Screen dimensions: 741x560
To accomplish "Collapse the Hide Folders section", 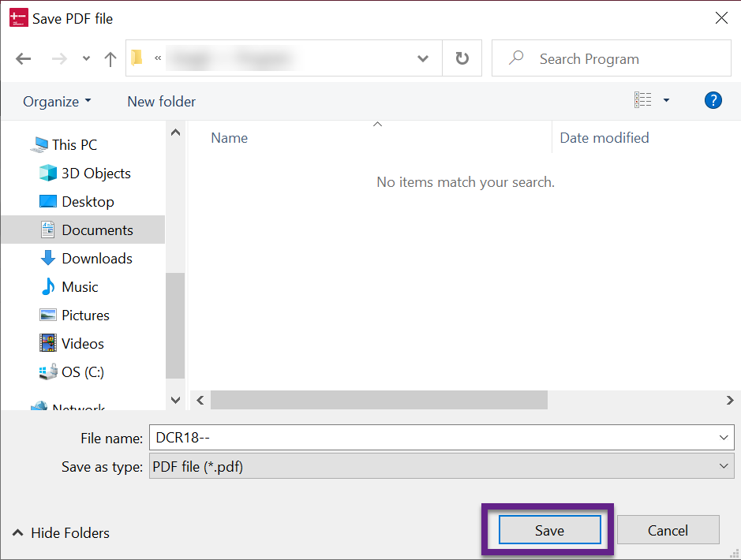I will (x=60, y=533).
